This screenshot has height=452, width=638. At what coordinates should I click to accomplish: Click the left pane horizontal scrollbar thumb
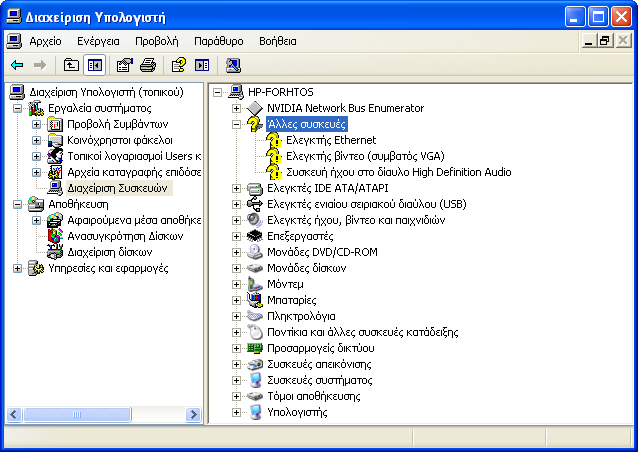tap(77, 415)
